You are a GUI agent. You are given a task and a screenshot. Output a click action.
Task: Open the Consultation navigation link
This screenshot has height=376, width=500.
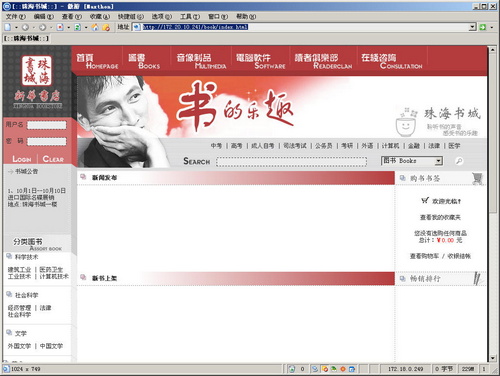coord(392,61)
